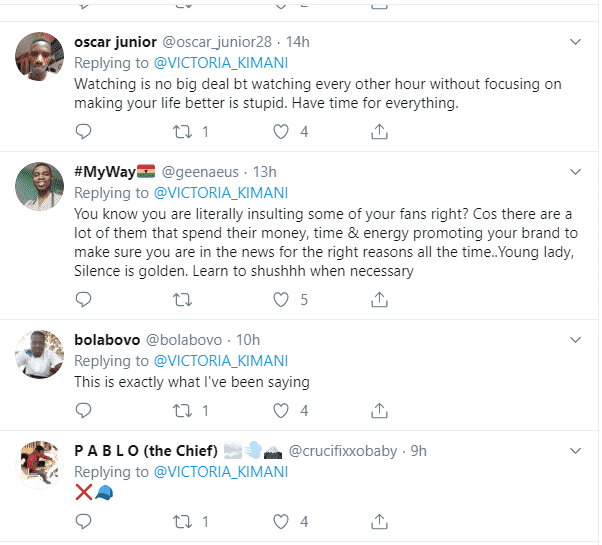This screenshot has width=602, height=545.
Task: Like the tweet by oscar junior
Action: [281, 131]
